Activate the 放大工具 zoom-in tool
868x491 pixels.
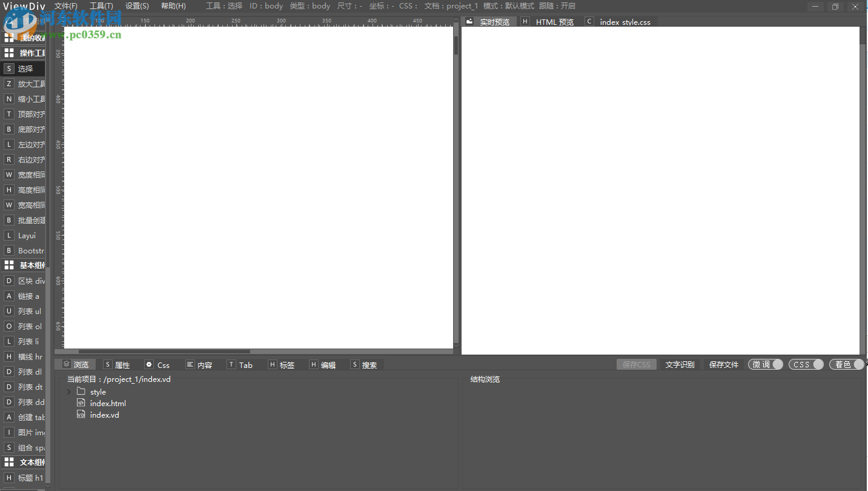23,83
